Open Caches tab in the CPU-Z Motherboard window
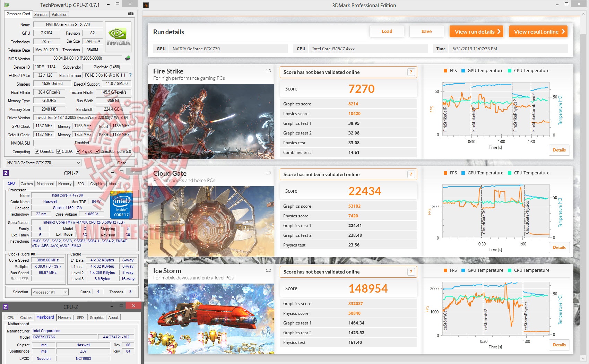The width and height of the screenshot is (589, 364). [26, 318]
